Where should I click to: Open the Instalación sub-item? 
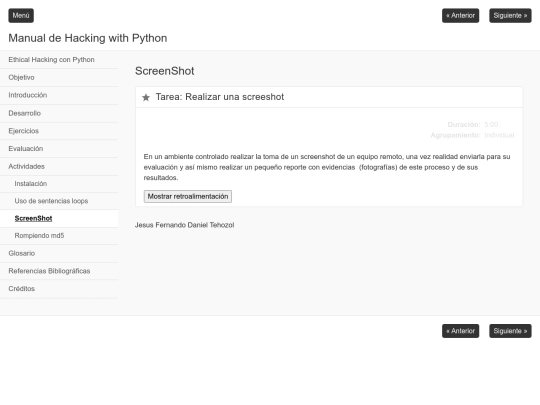pos(59,184)
